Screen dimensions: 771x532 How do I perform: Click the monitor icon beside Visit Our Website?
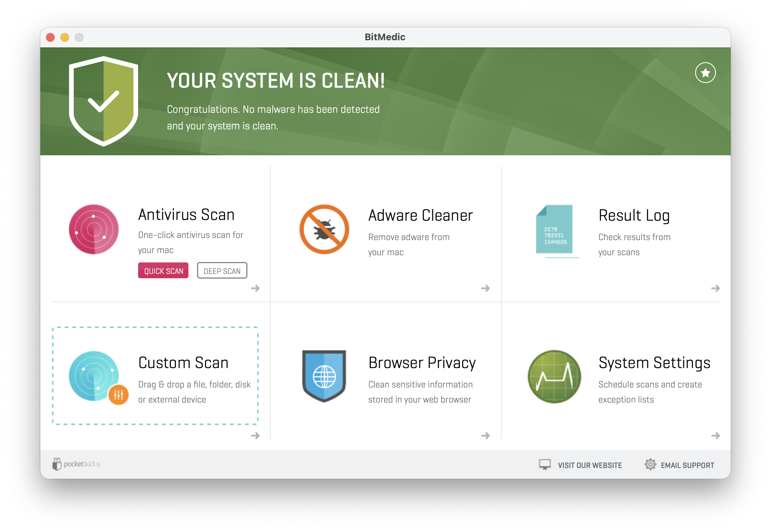point(544,464)
